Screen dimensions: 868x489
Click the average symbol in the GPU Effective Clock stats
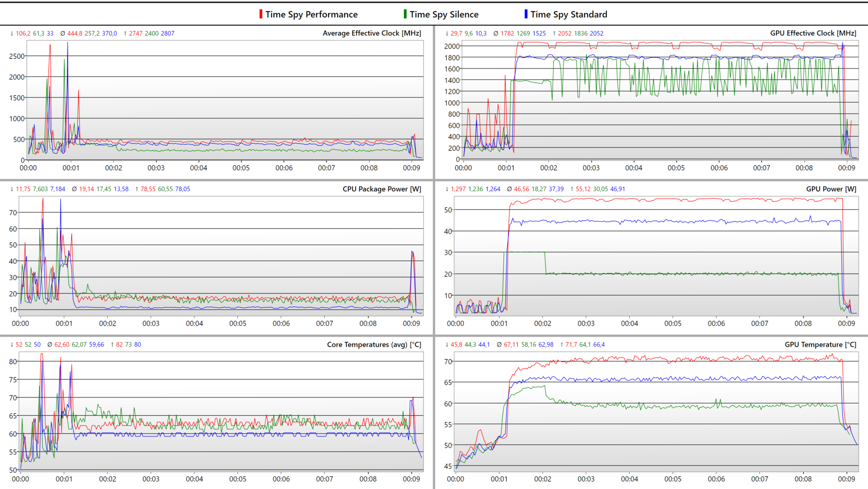pos(496,33)
